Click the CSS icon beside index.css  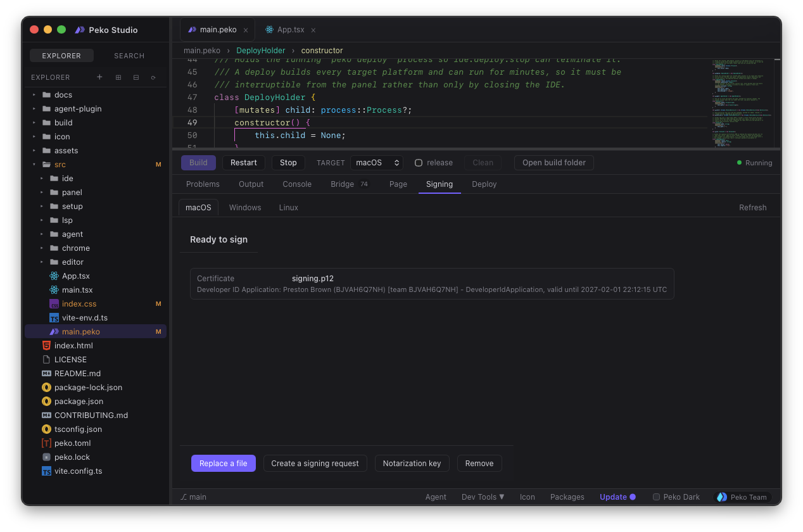coord(54,304)
